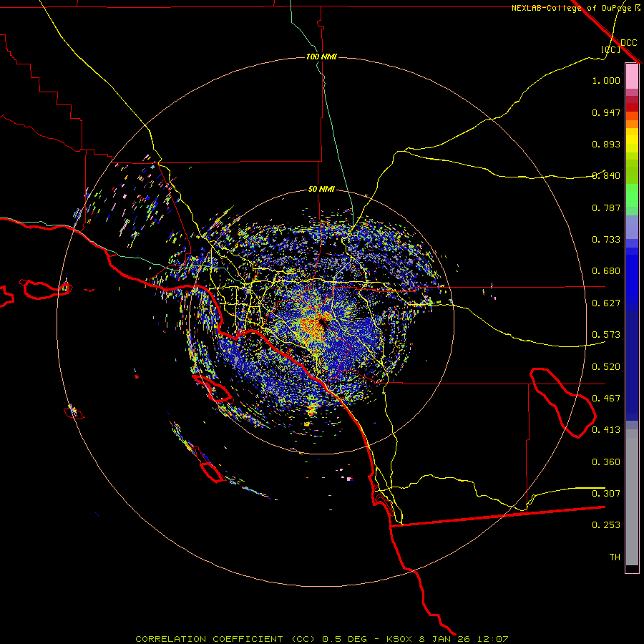This screenshot has height=644, width=644.
Task: Click the DCC product label
Action: coord(628,42)
